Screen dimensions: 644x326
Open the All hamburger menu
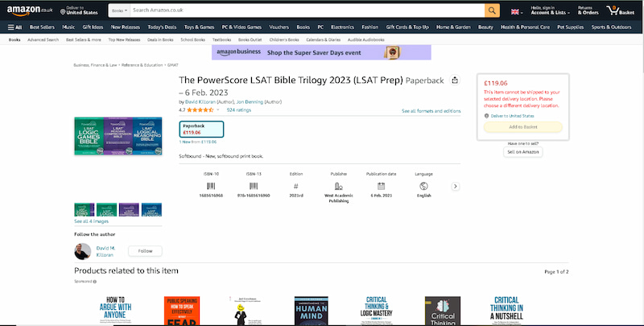14,27
